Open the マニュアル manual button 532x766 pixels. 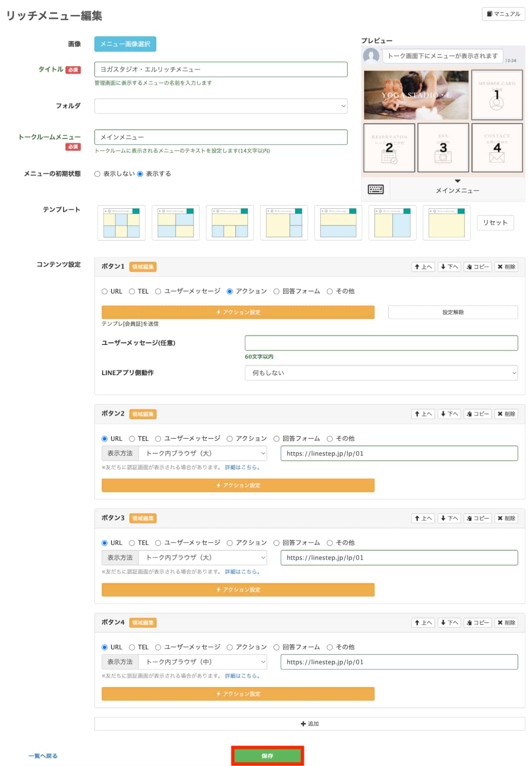pyautogui.click(x=503, y=14)
